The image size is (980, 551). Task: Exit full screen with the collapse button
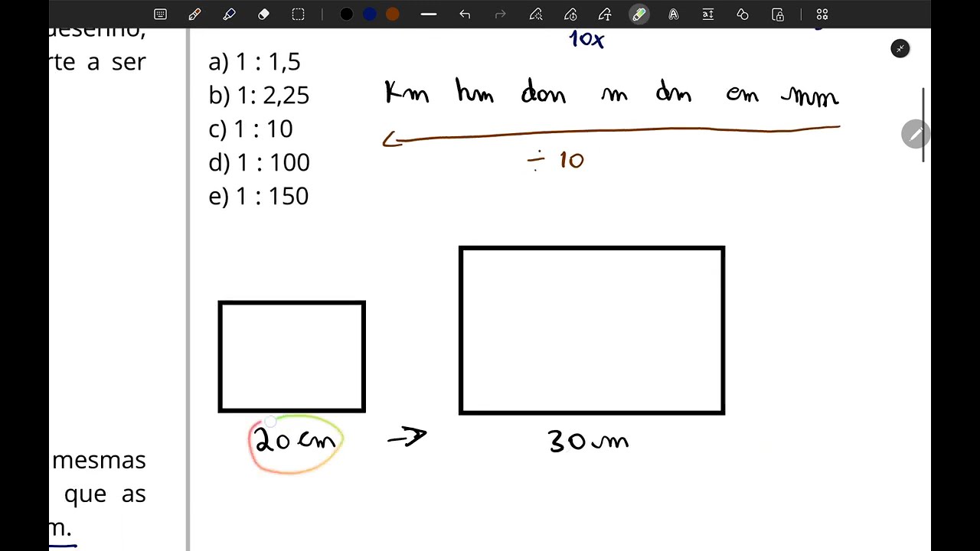(x=900, y=49)
